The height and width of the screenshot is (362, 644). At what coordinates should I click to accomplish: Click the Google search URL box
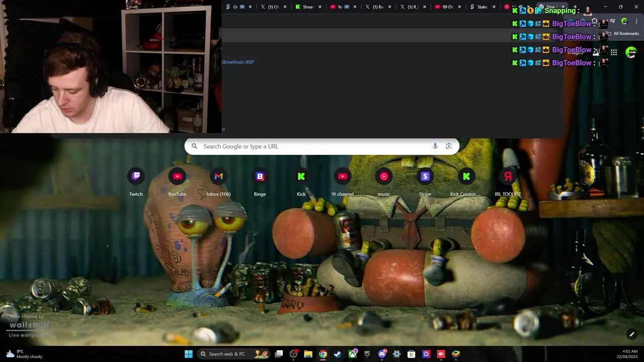tap(322, 146)
